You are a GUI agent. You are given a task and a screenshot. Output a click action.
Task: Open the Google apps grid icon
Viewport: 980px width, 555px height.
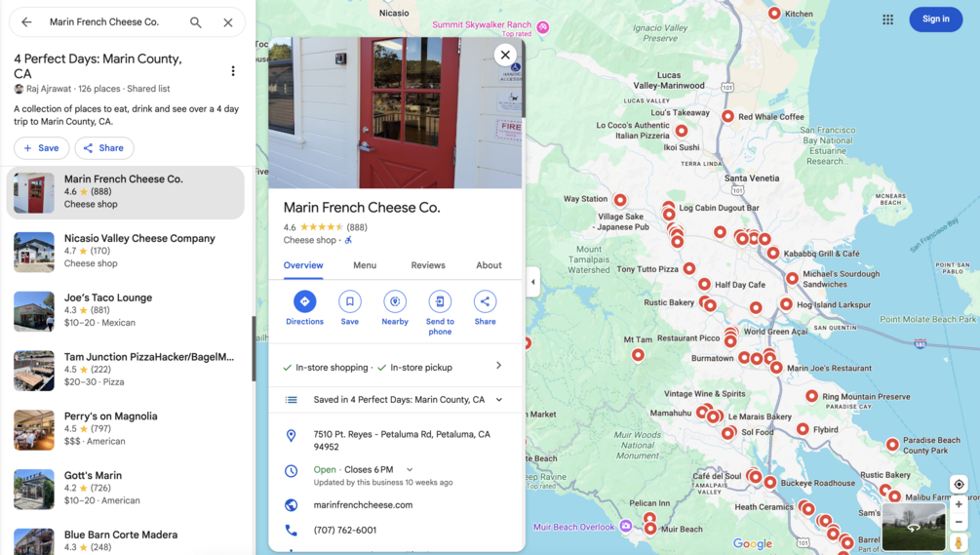(887, 20)
